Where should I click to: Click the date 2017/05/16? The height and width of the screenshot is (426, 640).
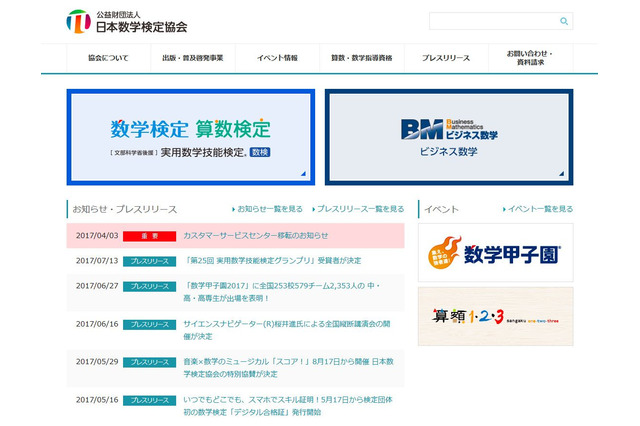click(97, 399)
